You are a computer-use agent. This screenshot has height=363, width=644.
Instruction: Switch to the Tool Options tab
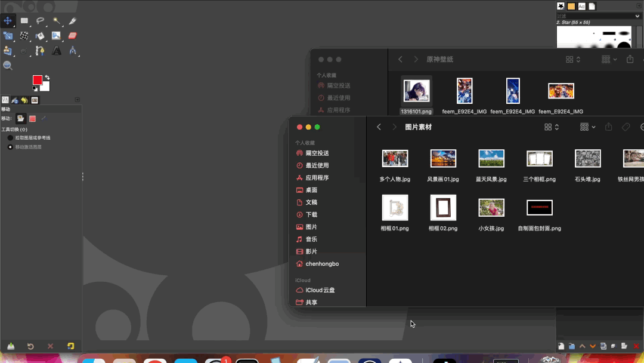click(x=5, y=100)
